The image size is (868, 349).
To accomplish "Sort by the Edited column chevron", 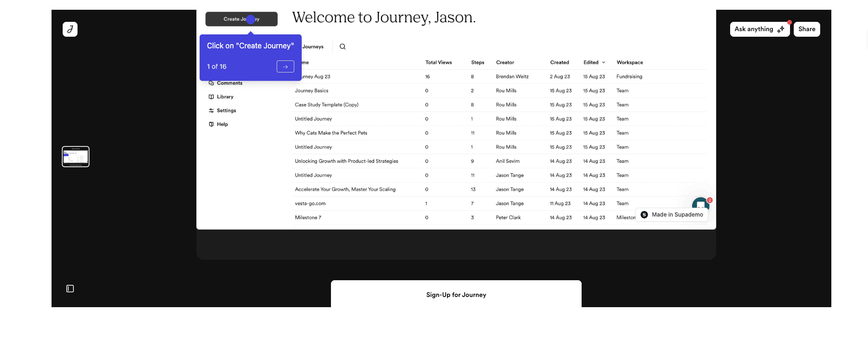I will pos(603,62).
